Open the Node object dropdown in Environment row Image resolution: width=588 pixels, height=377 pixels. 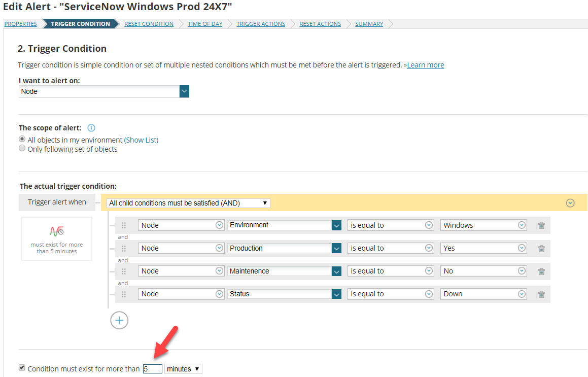click(181, 225)
